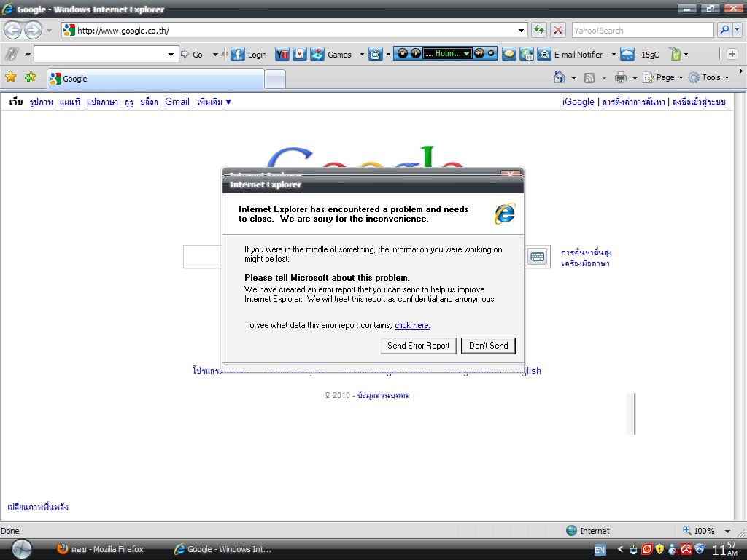
Task: Click the toolbar Go button
Action: [192, 54]
